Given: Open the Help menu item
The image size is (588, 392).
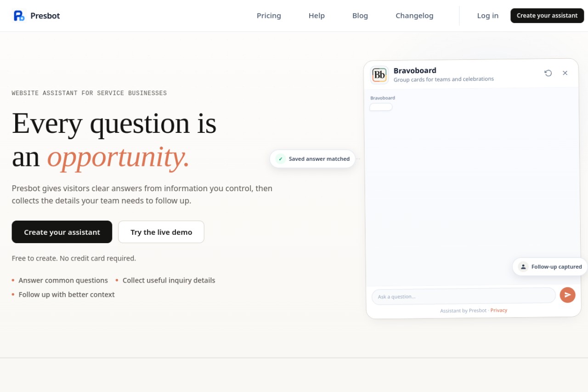Looking at the screenshot, I should coord(317,16).
